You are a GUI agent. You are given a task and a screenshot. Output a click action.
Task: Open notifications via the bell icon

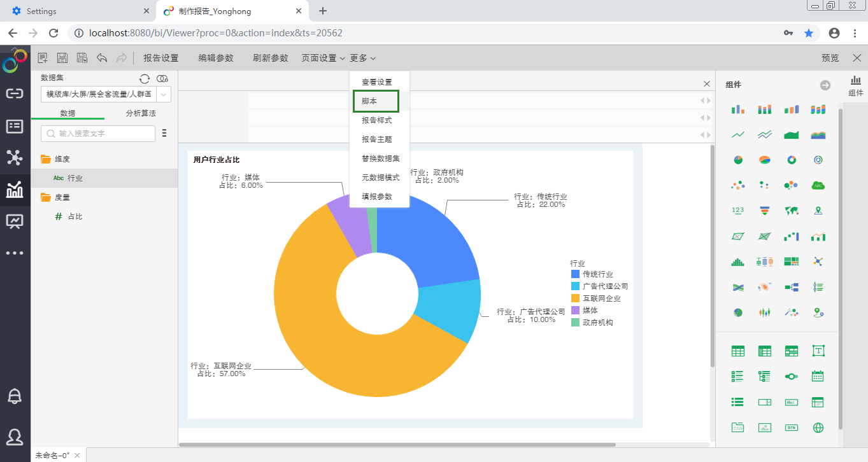pos(15,396)
